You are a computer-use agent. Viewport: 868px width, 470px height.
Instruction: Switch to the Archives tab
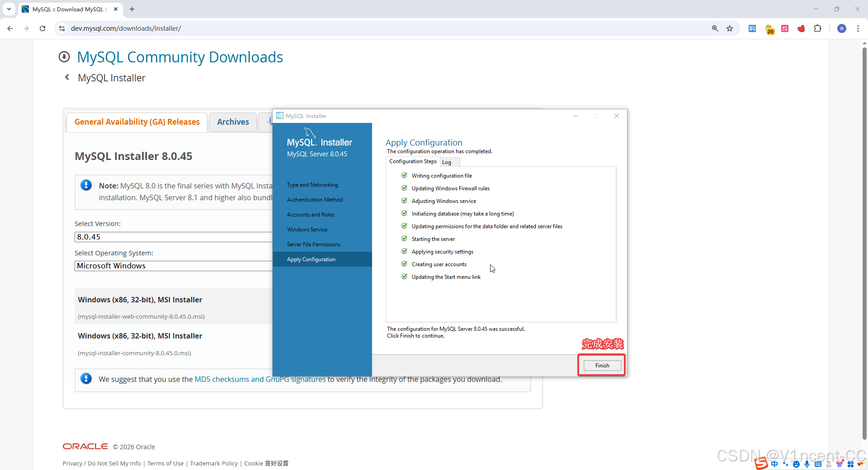click(233, 122)
